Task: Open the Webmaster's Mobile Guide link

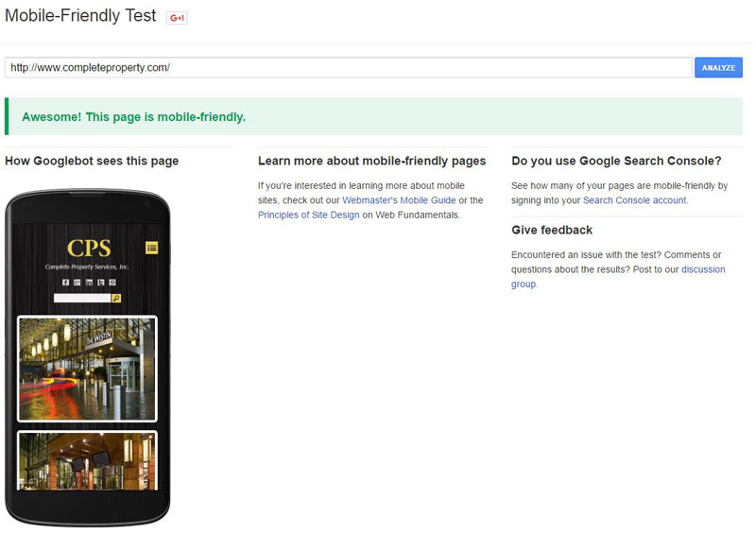Action: [399, 200]
